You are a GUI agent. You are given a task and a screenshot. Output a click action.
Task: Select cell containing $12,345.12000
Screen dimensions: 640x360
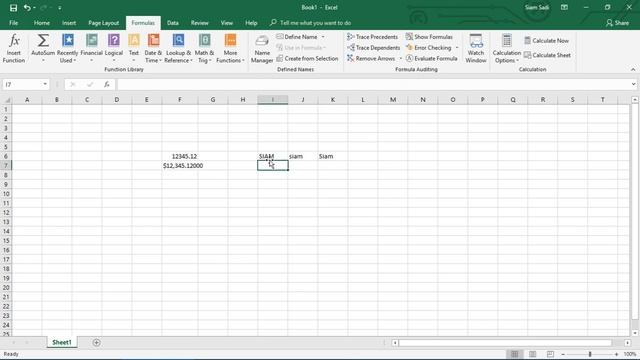(x=180, y=166)
